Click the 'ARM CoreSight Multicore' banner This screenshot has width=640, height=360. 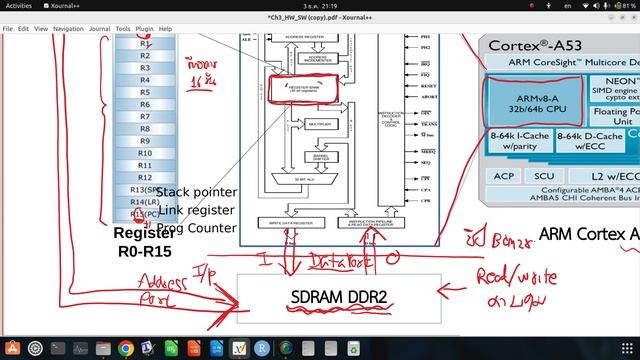coord(563,62)
